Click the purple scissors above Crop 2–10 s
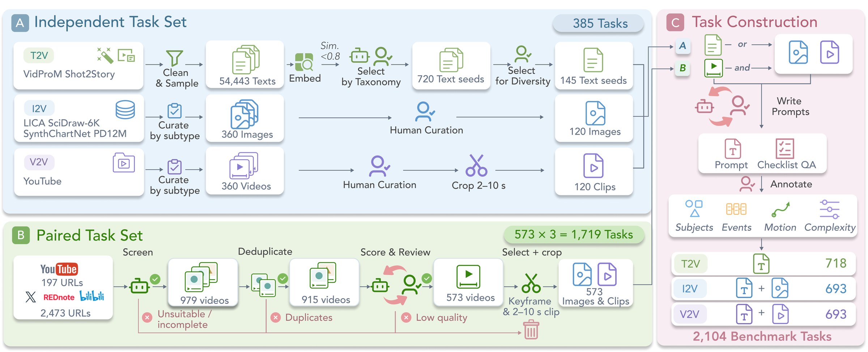Screen dimensions: 868x352 click(x=476, y=165)
